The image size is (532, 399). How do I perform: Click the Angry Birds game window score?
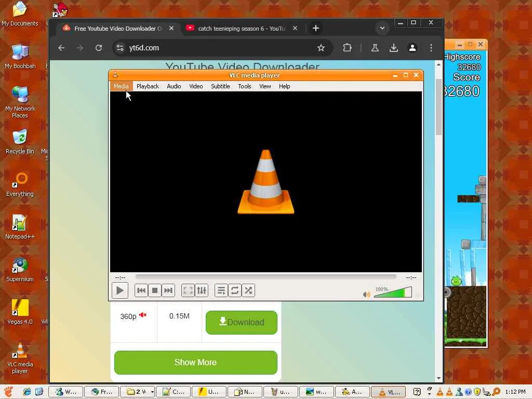tap(462, 91)
